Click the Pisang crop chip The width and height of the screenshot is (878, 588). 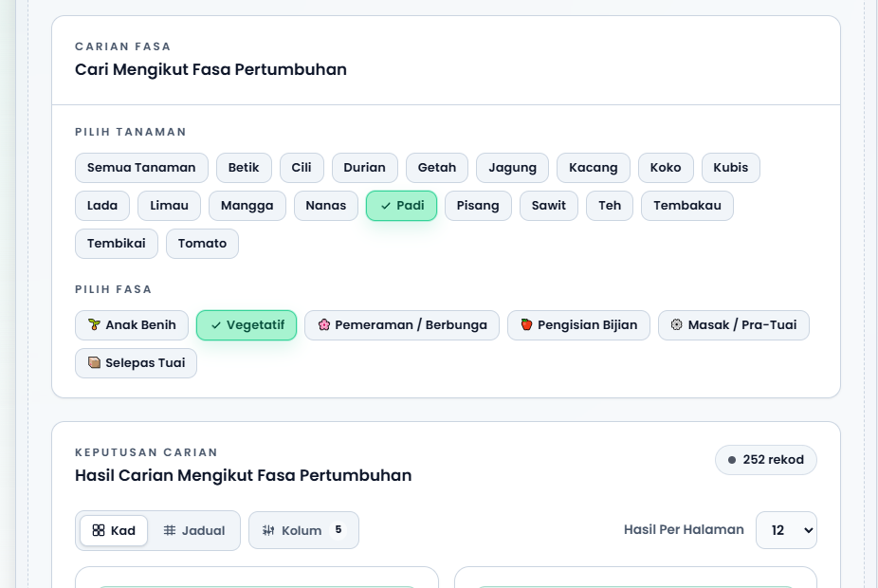478,206
